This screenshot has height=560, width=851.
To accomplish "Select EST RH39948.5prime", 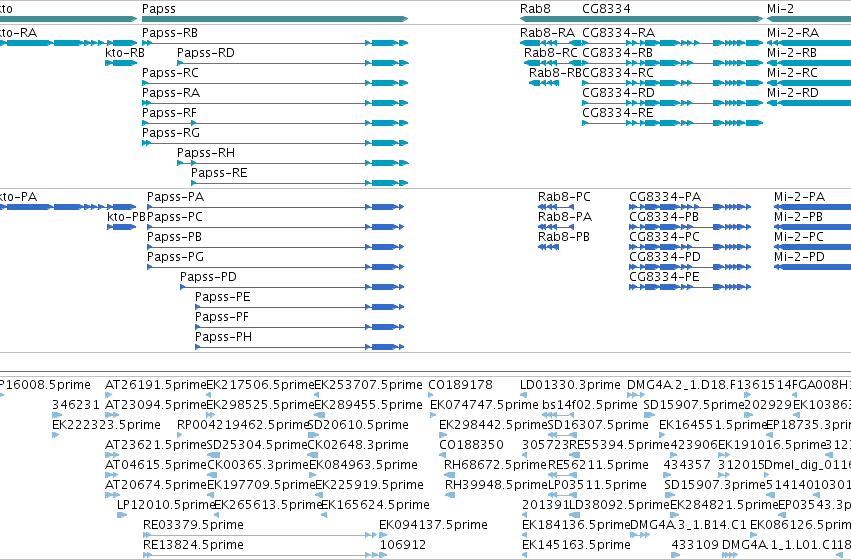I will pyautogui.click(x=496, y=485).
